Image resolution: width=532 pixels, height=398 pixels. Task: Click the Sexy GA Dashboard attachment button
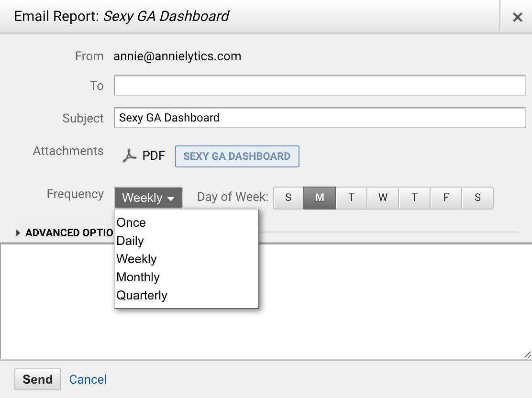(x=237, y=156)
